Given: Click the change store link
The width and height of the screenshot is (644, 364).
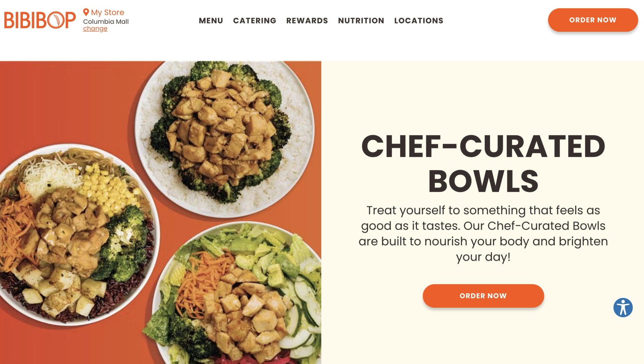Looking at the screenshot, I should [x=95, y=29].
